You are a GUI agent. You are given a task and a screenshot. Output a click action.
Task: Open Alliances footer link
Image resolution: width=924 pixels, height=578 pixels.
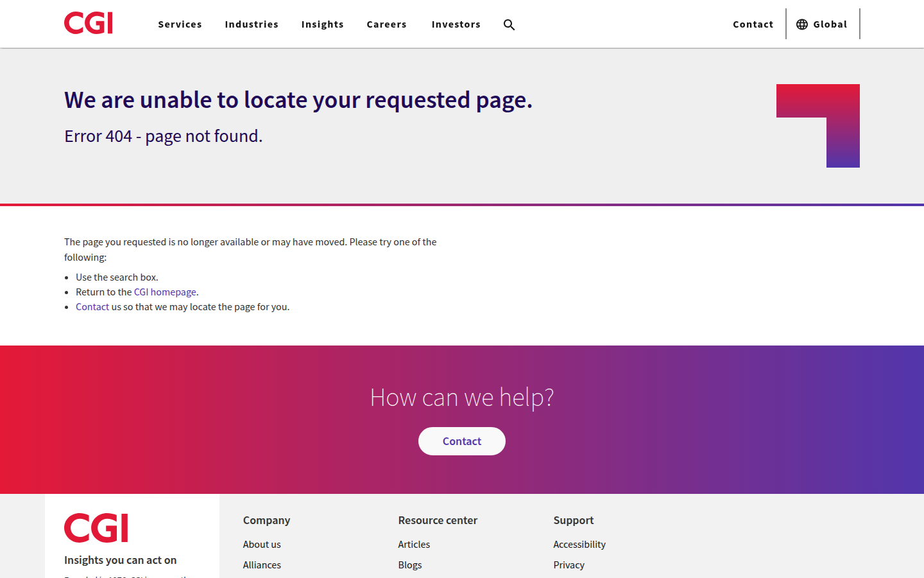point(262,565)
